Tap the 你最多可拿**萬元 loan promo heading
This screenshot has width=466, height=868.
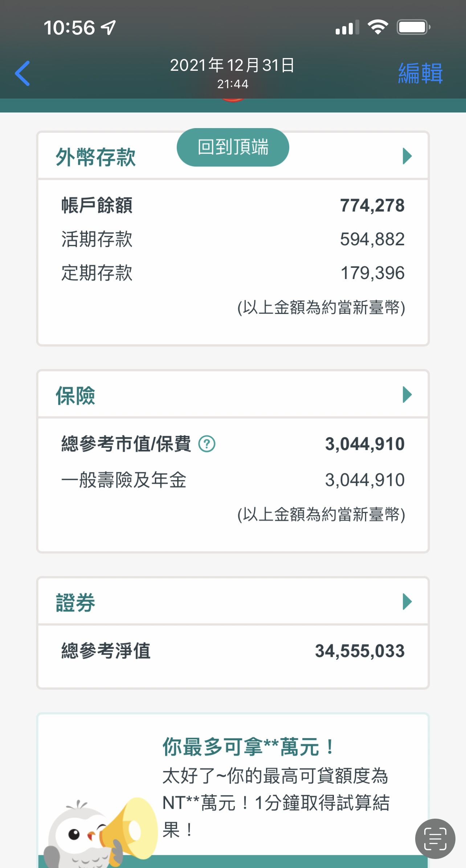(248, 747)
